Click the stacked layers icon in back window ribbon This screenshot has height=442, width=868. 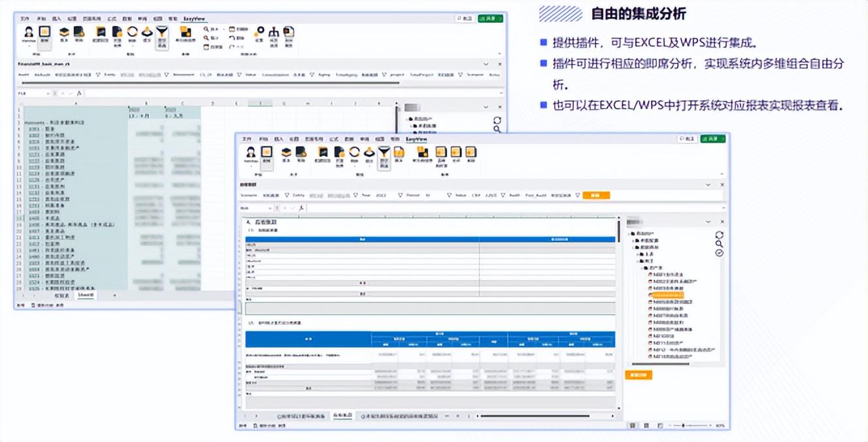tap(65, 33)
